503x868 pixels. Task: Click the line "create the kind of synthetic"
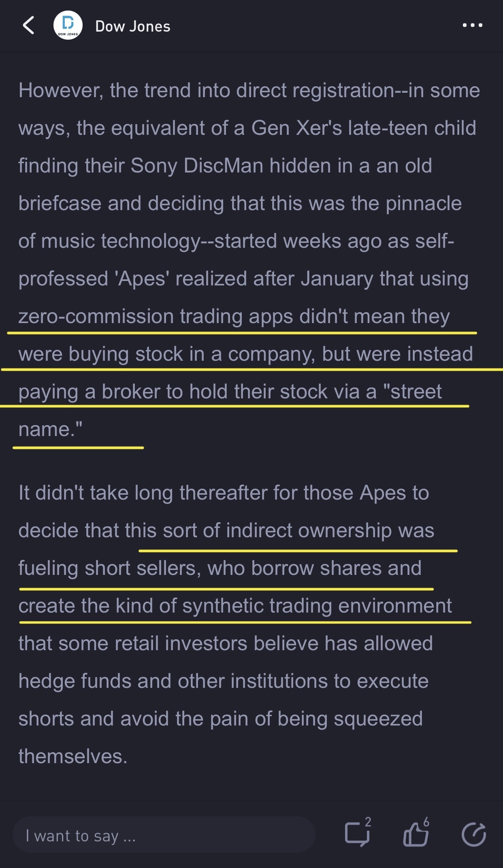tap(235, 606)
